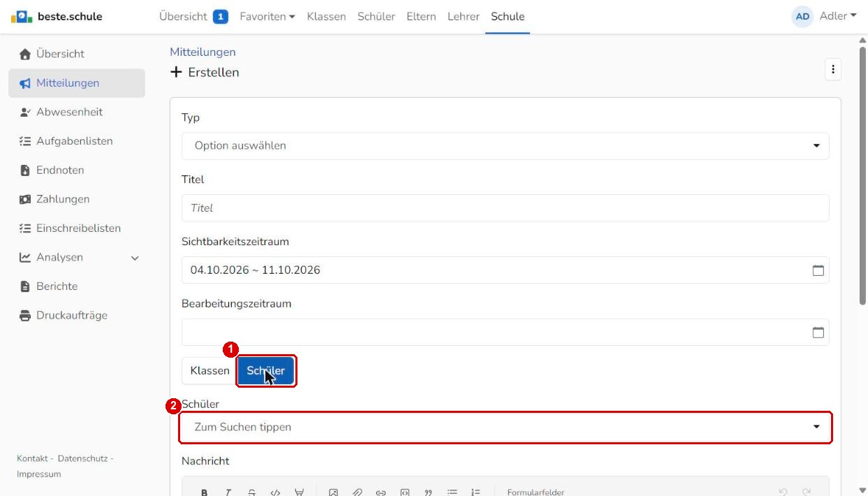Open Aufgabenlisten in the sidebar

tap(77, 141)
